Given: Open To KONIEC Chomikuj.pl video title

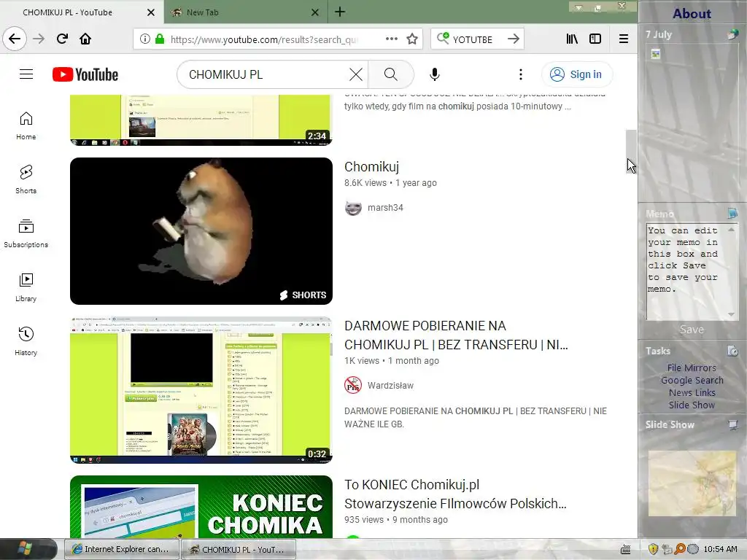Looking at the screenshot, I should [455, 494].
